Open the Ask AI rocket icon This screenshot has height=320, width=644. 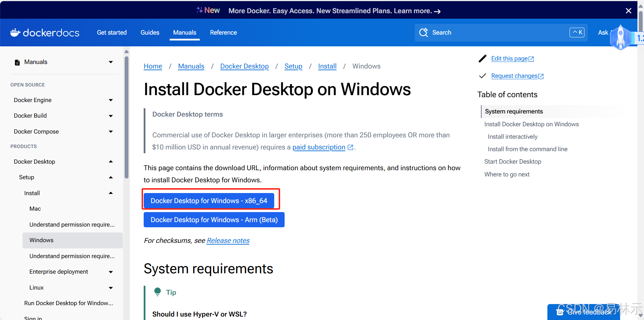620,37
